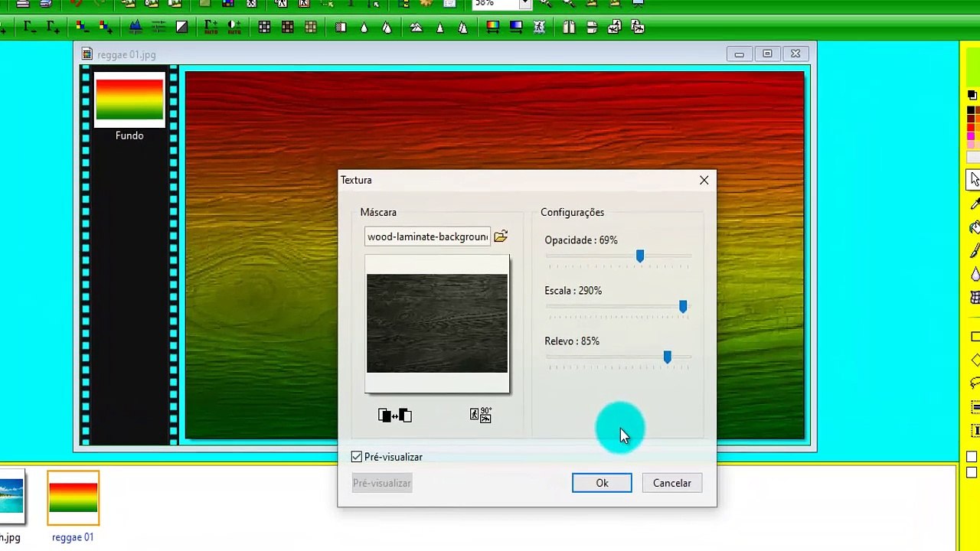Click the wood-laminate mask filename field

(x=427, y=236)
